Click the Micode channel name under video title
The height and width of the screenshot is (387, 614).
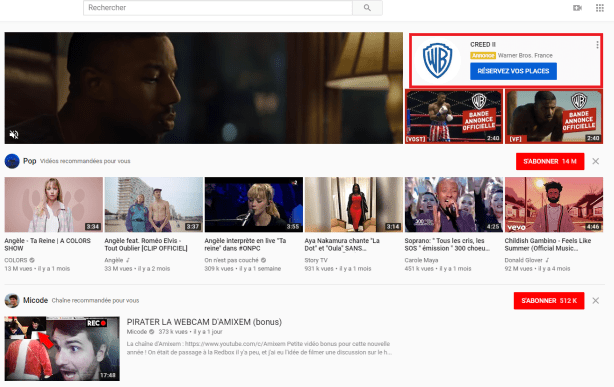click(x=137, y=332)
